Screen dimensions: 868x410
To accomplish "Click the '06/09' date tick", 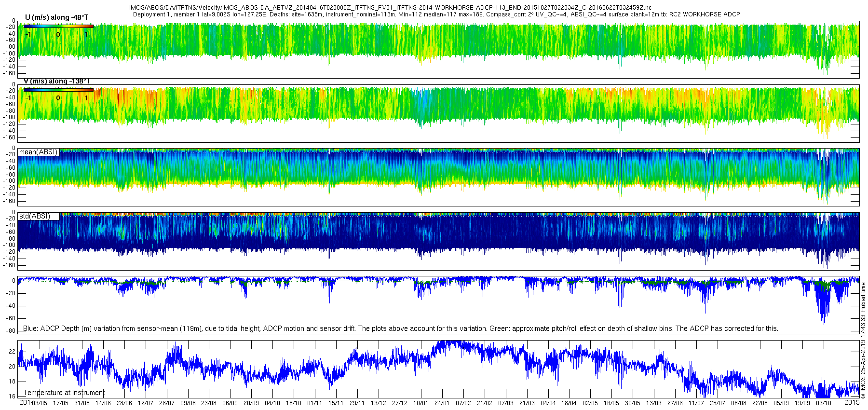I will coord(230,403).
